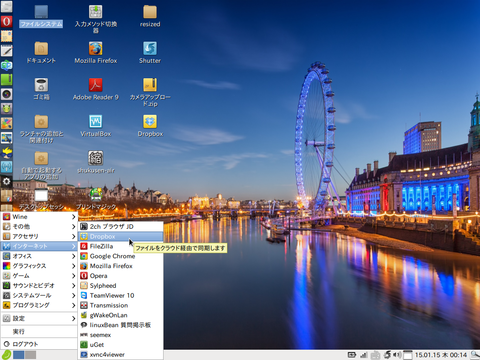This screenshot has height=360, width=480.
Task: Launch VirtualBox from the desktop
Action: [x=96, y=126]
